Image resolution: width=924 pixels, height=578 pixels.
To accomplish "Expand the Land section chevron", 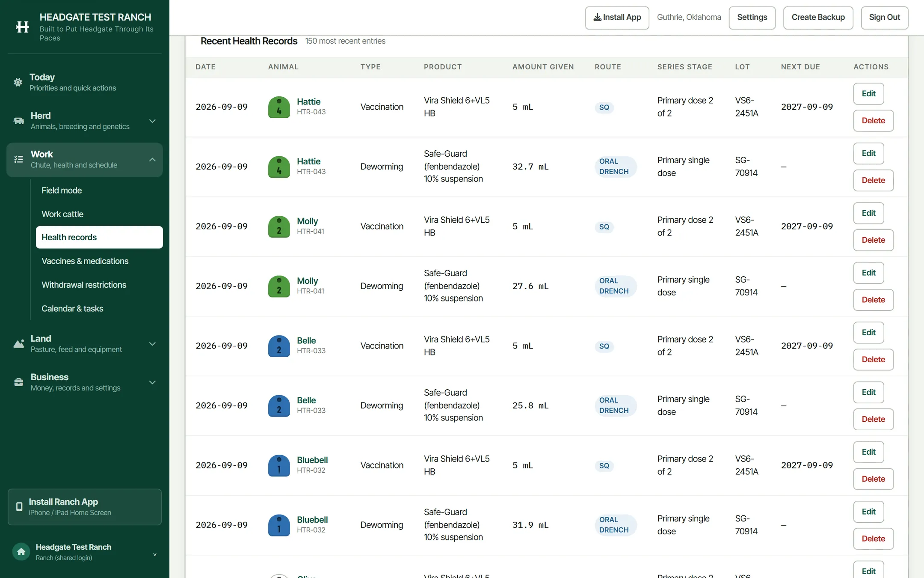I will [x=152, y=344].
